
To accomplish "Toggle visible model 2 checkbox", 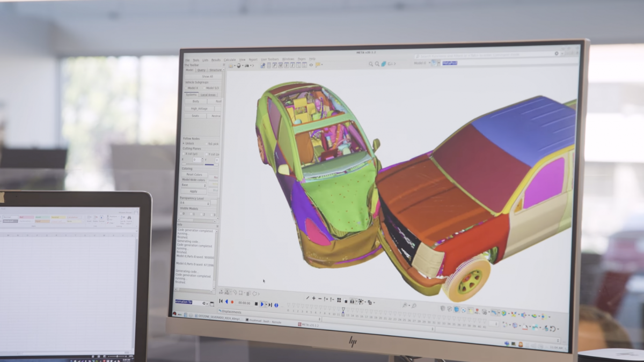I will click(201, 215).
